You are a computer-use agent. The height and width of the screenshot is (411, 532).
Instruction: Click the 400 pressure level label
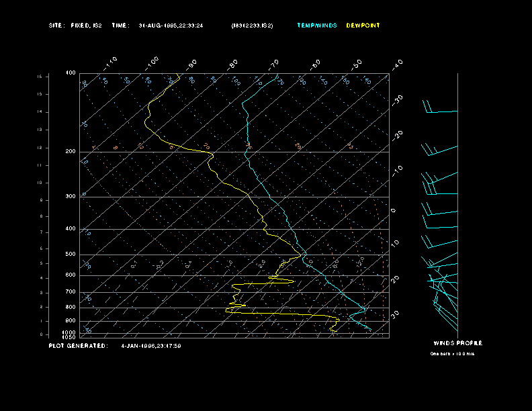(71, 228)
